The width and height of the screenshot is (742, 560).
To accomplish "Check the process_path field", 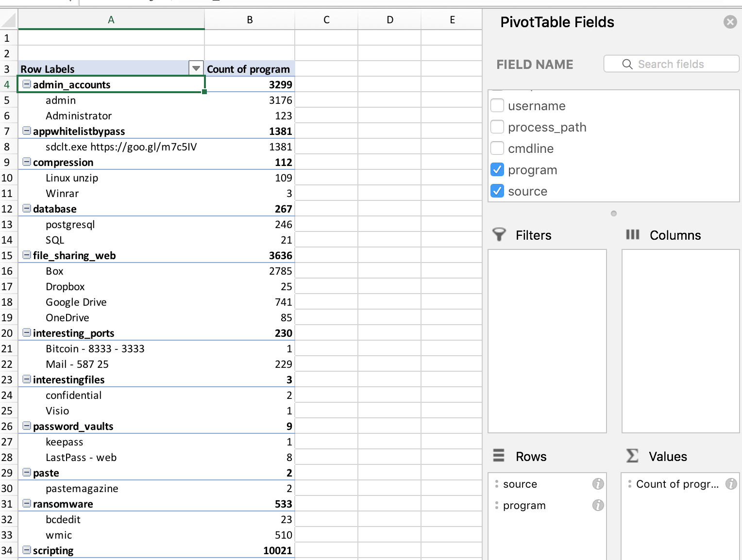I will click(497, 127).
